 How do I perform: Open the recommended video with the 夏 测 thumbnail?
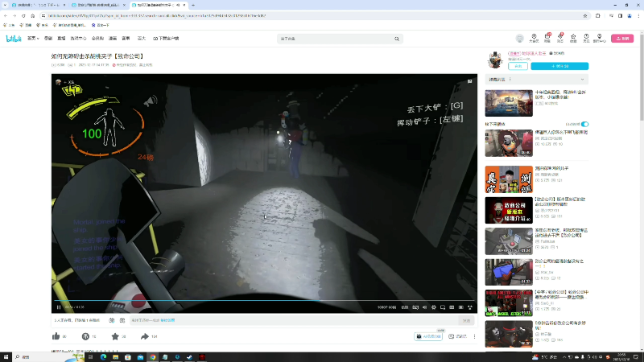[x=509, y=179]
